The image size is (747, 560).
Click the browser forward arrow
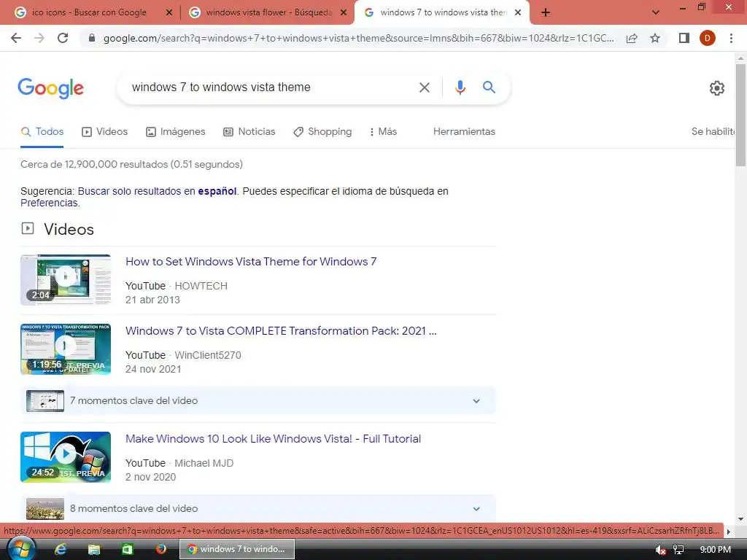point(39,38)
